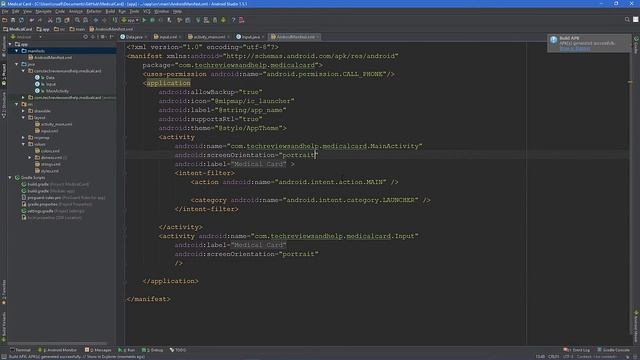Click the Redo toolbar icon
Image resolution: width=640 pixels, height=360 pixels.
coord(40,20)
